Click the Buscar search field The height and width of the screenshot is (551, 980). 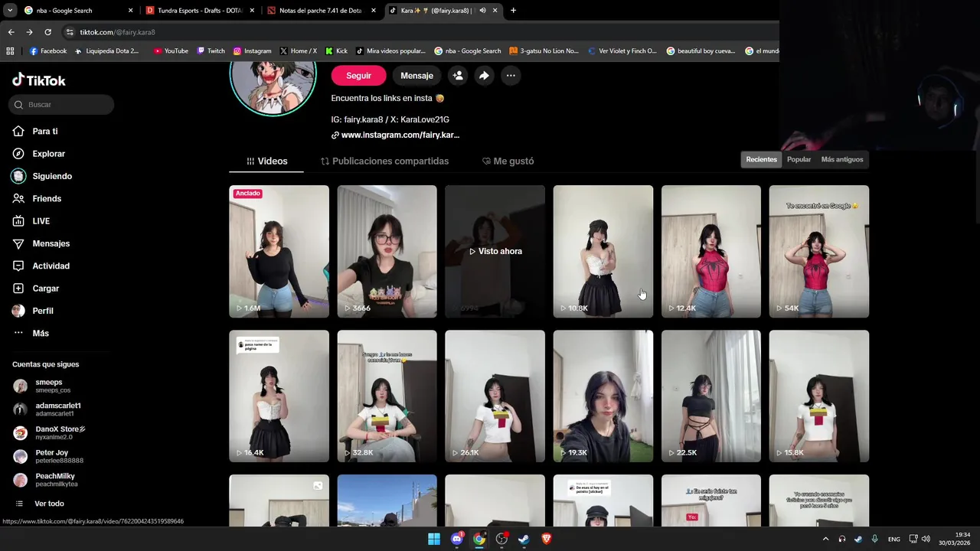[63, 105]
